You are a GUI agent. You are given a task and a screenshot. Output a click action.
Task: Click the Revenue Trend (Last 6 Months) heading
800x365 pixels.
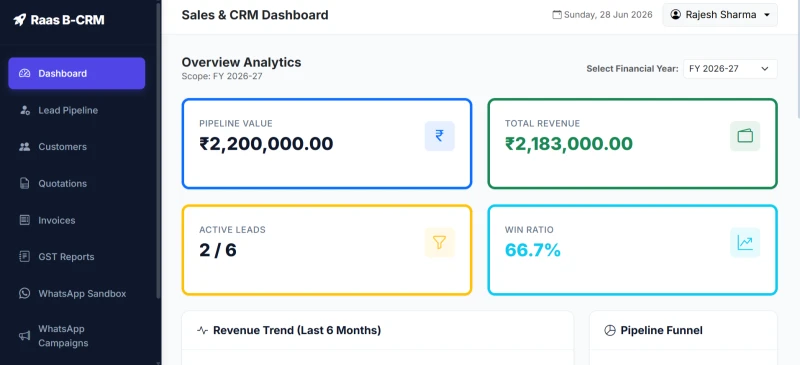(297, 331)
